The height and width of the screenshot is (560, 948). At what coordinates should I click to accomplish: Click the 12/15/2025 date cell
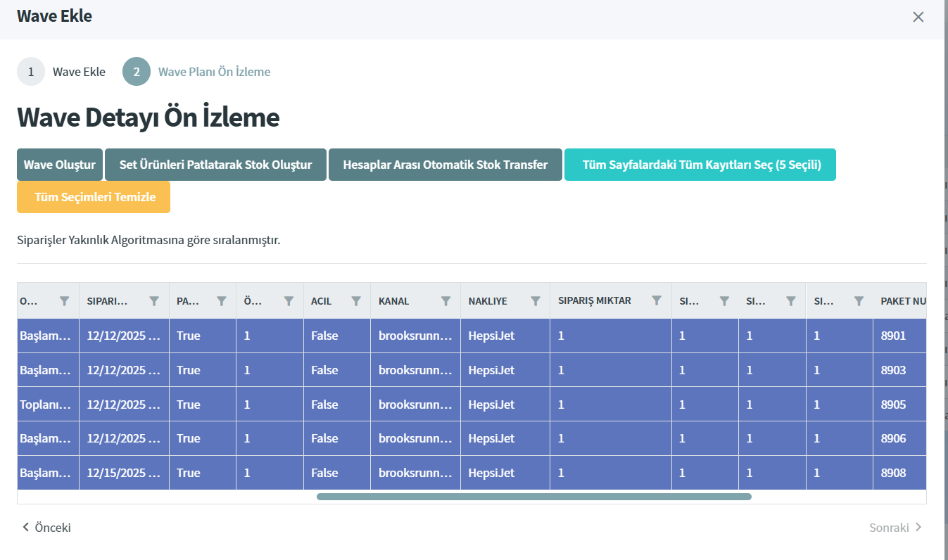coord(124,473)
